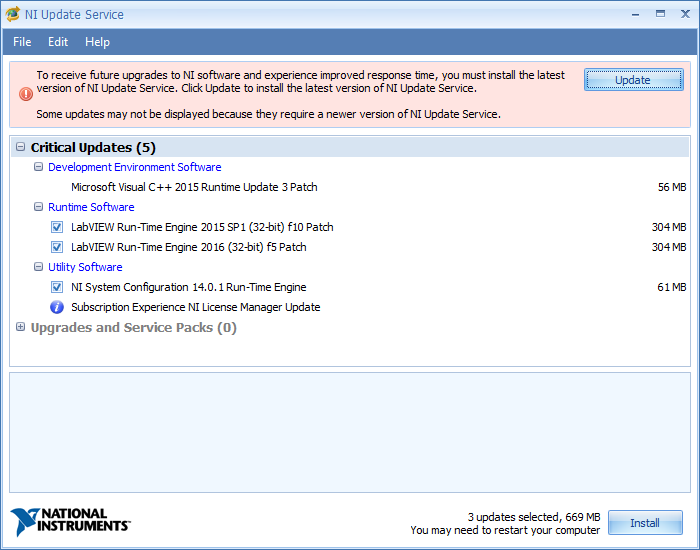Click the NI Update Service title bar icon
This screenshot has width=700, height=550.
pos(12,14)
